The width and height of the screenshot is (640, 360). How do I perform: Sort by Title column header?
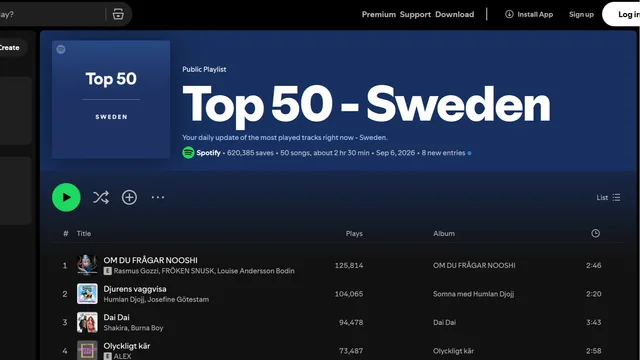click(x=84, y=233)
